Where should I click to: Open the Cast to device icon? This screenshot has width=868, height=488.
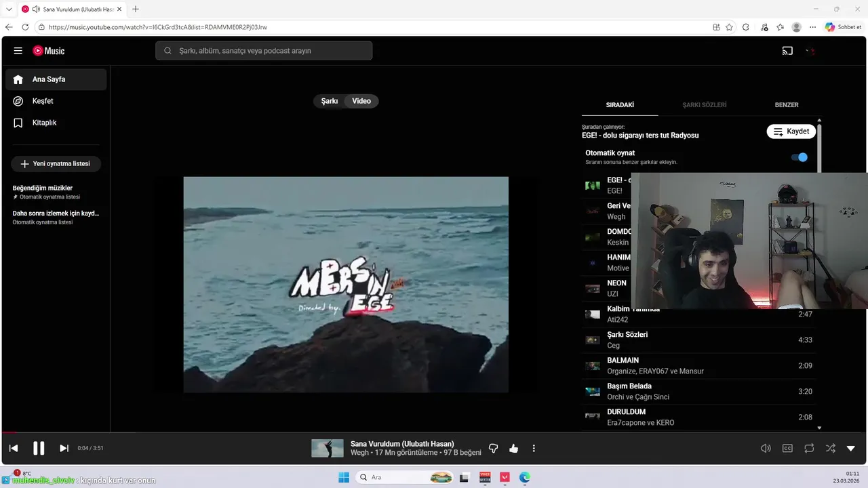pyautogui.click(x=787, y=51)
